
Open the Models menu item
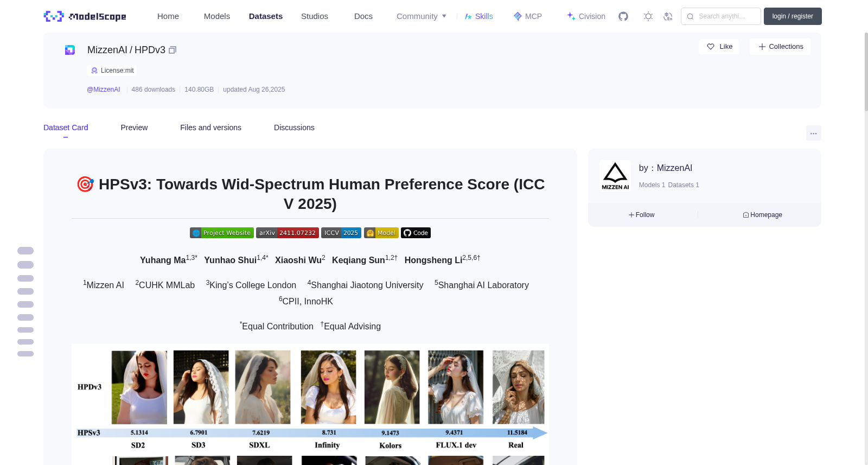[217, 16]
